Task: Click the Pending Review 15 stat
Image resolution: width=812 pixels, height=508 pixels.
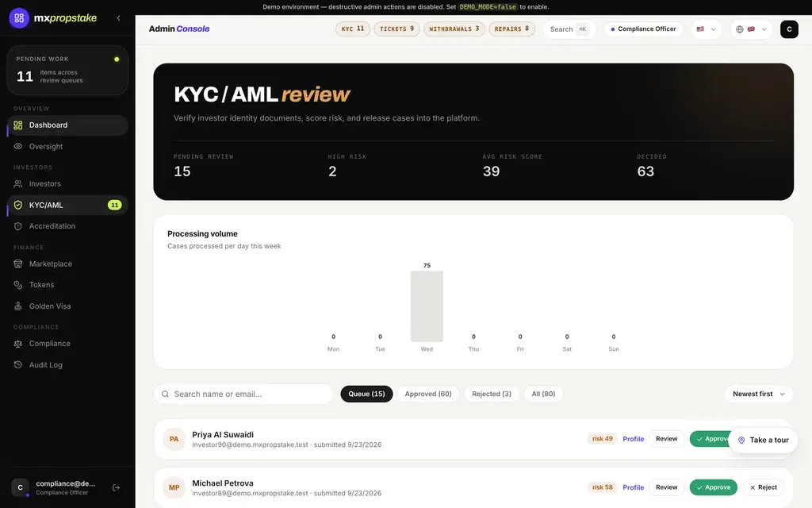Action: [x=204, y=166]
